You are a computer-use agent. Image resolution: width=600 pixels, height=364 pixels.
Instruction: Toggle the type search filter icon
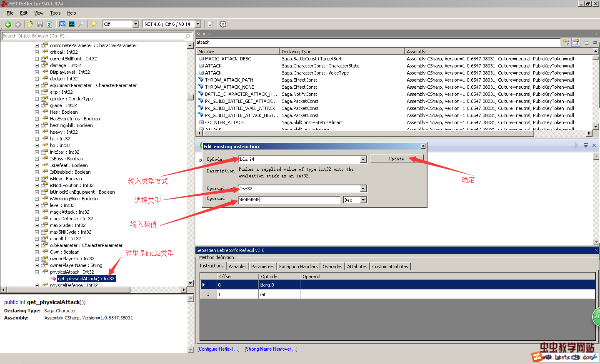[x=566, y=42]
